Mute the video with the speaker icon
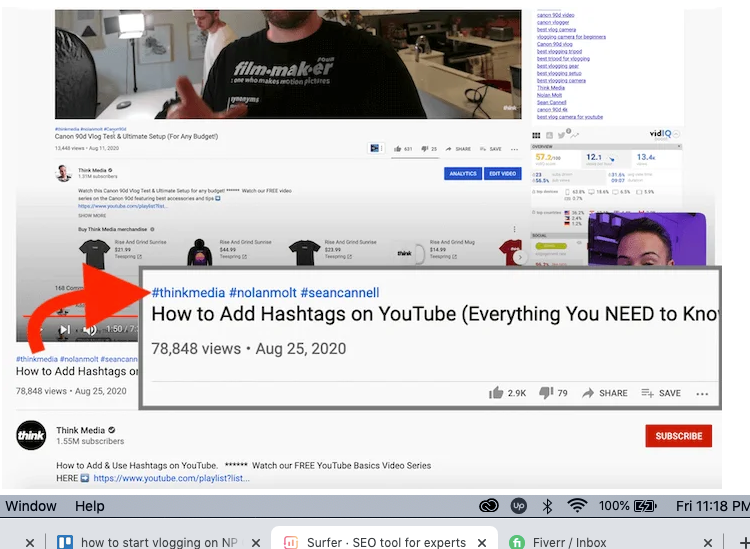This screenshot has width=750, height=549. point(89,329)
